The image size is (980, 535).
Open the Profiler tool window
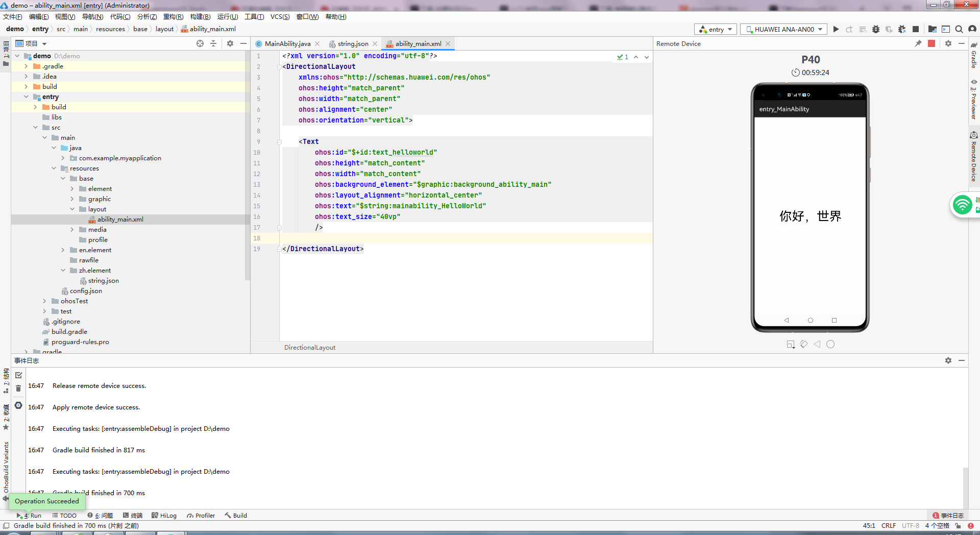point(201,516)
